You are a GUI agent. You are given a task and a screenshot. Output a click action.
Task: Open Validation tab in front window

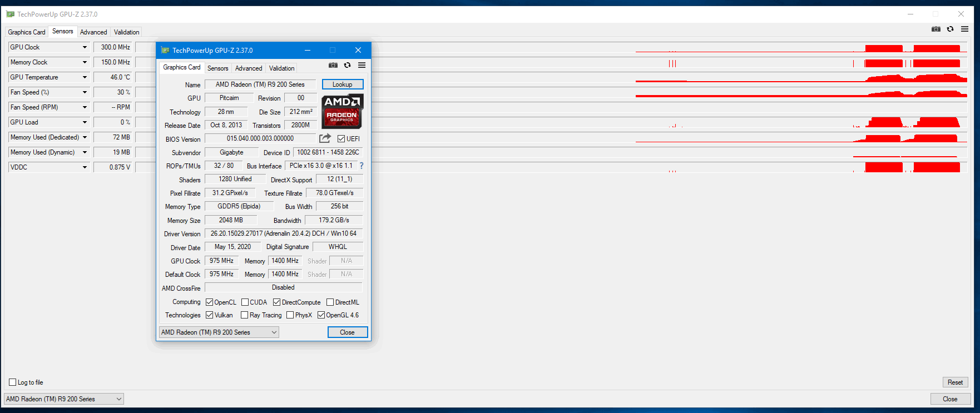(282, 68)
